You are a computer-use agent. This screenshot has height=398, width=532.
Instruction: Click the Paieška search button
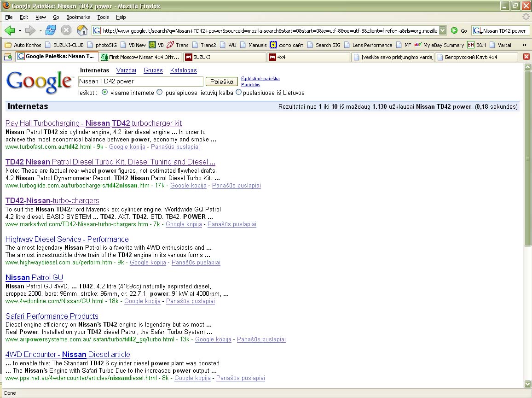[x=221, y=82]
